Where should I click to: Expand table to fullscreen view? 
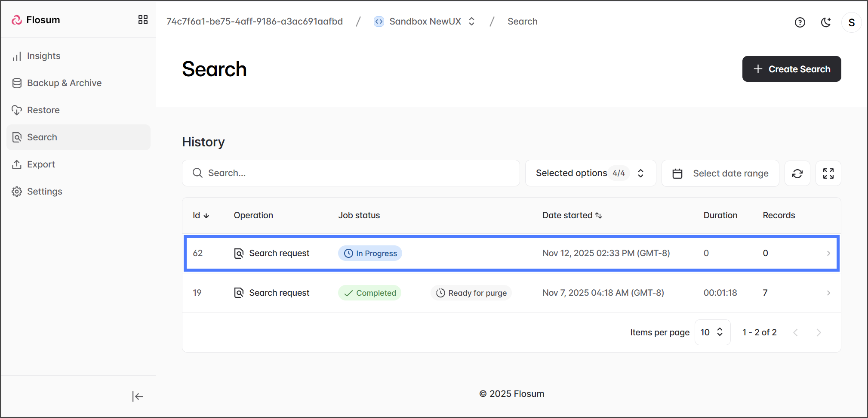[828, 173]
